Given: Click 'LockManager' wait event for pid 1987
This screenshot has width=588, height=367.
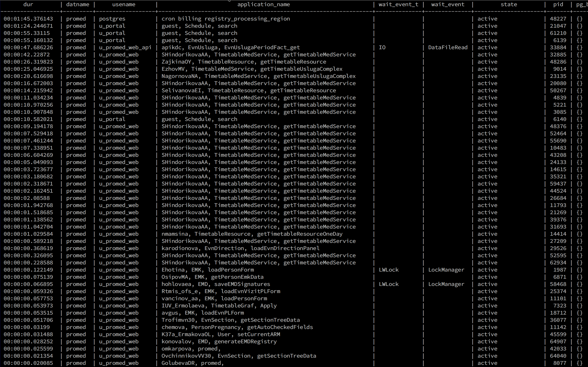Looking at the screenshot, I should coord(446,270).
